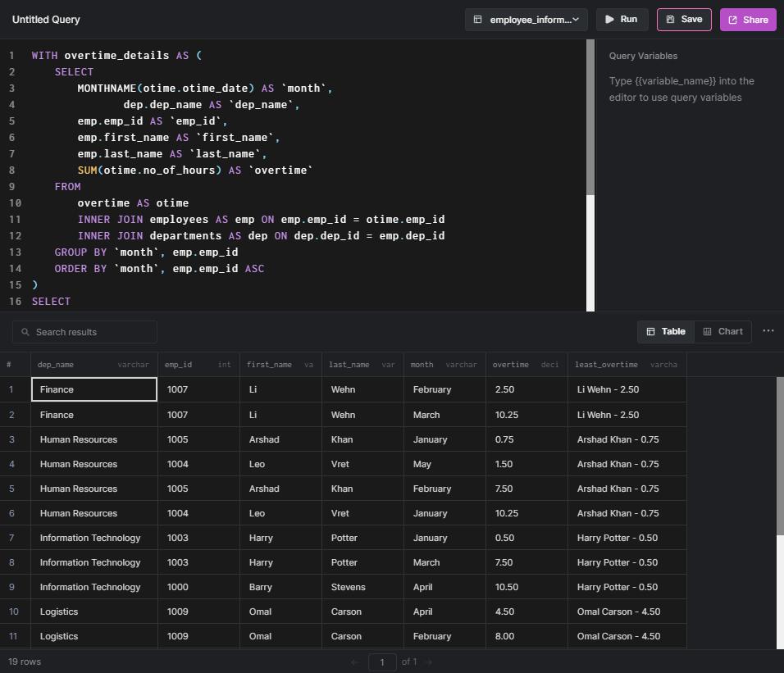
Task: Click the first_name column header
Action: coord(280,365)
